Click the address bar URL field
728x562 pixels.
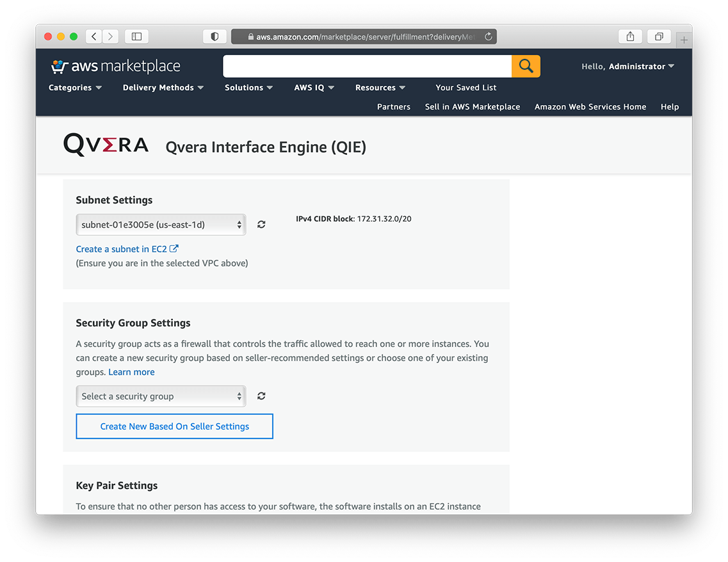pyautogui.click(x=364, y=36)
